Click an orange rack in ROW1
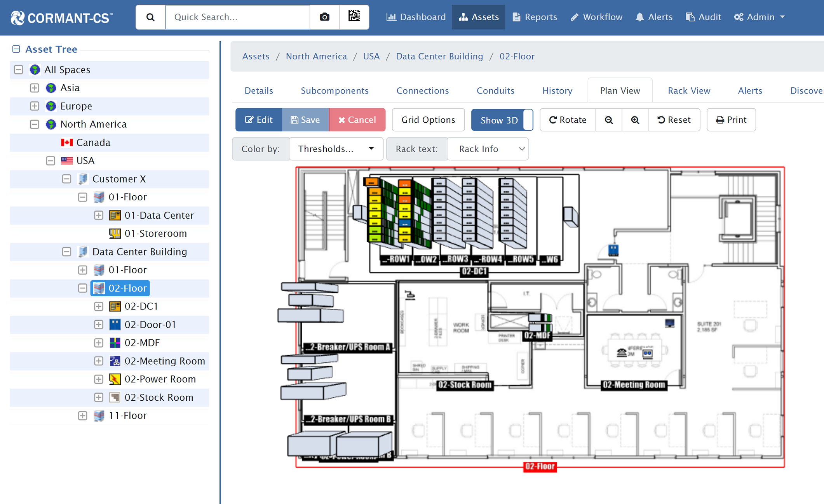 (371, 182)
